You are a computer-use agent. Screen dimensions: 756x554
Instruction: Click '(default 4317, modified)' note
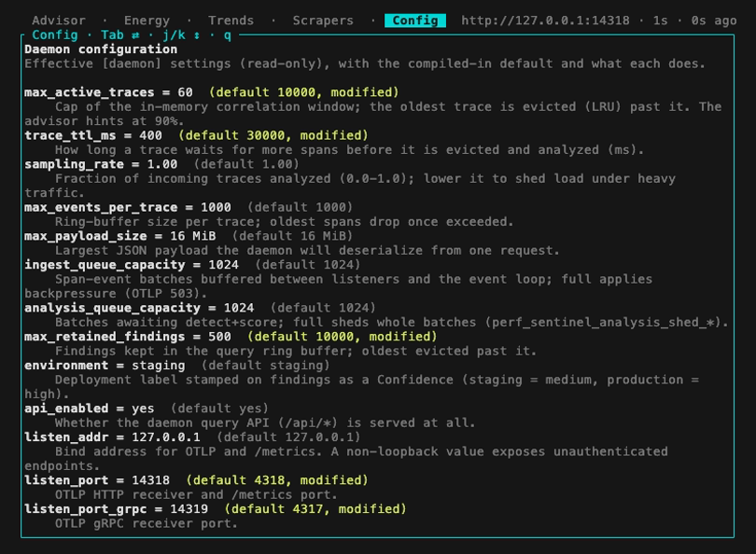coord(315,509)
